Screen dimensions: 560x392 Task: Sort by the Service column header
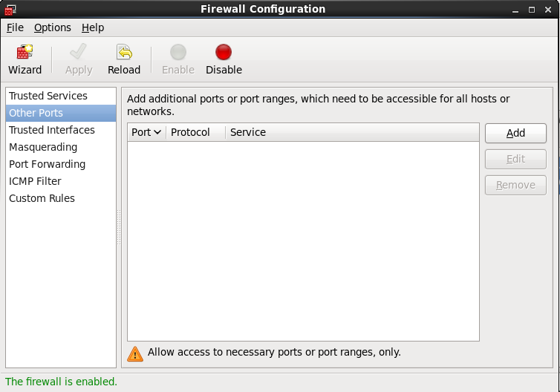coord(352,132)
